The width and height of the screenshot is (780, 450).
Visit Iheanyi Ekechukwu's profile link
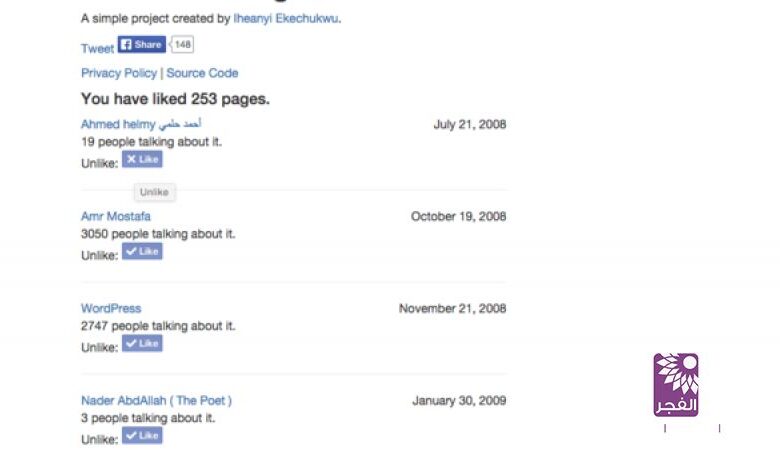coord(286,18)
